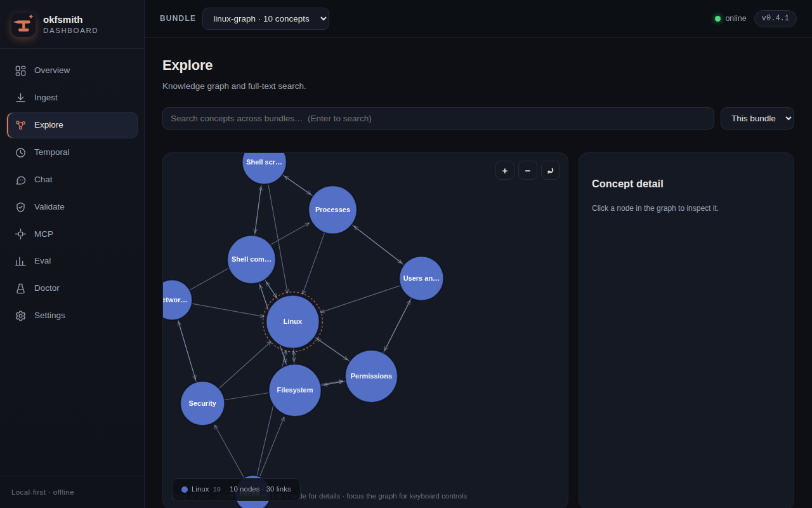Click the Chat speech bubble icon
812x508 pixels.
pyautogui.click(x=20, y=180)
